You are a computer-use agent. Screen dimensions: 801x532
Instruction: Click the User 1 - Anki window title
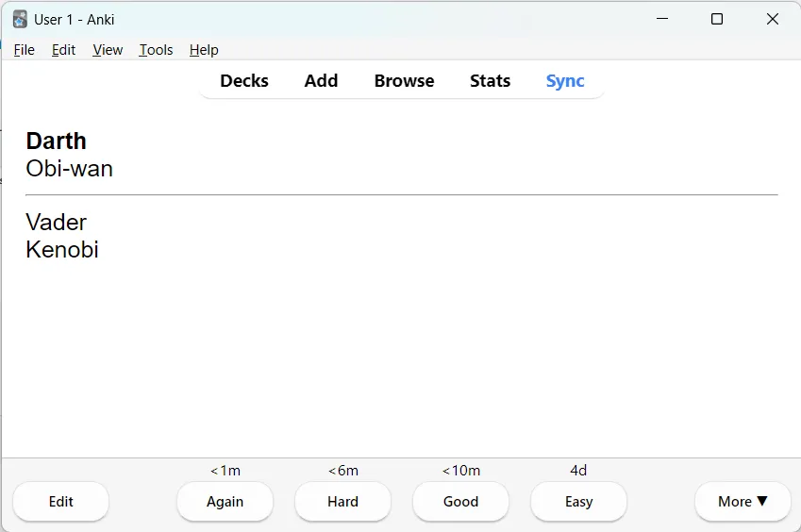pyautogui.click(x=75, y=20)
